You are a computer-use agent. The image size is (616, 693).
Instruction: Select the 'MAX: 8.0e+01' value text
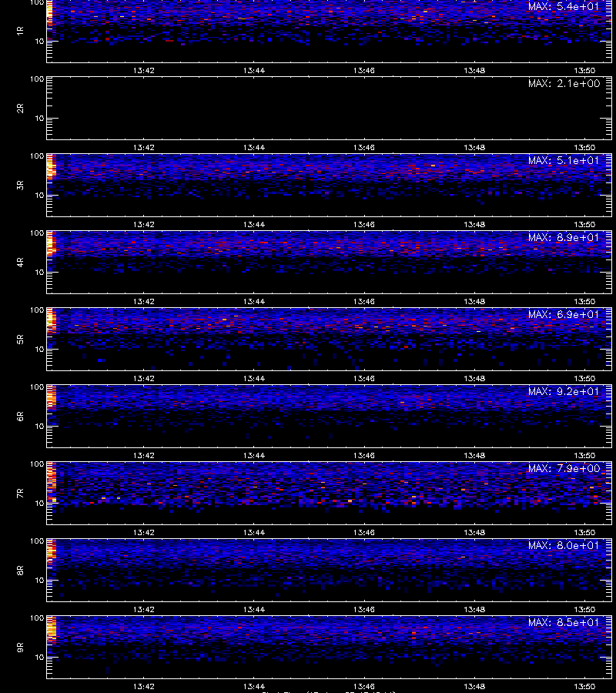564,545
